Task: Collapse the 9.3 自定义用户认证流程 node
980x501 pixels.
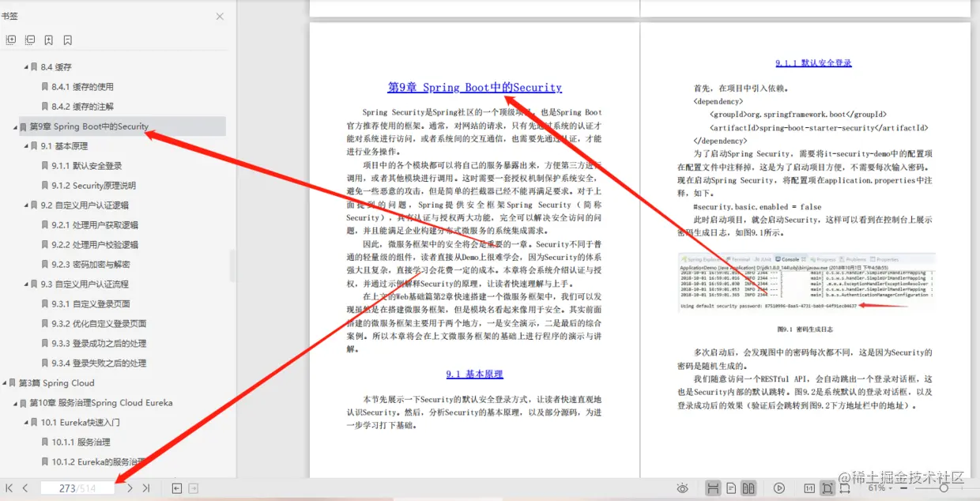Action: click(x=25, y=284)
